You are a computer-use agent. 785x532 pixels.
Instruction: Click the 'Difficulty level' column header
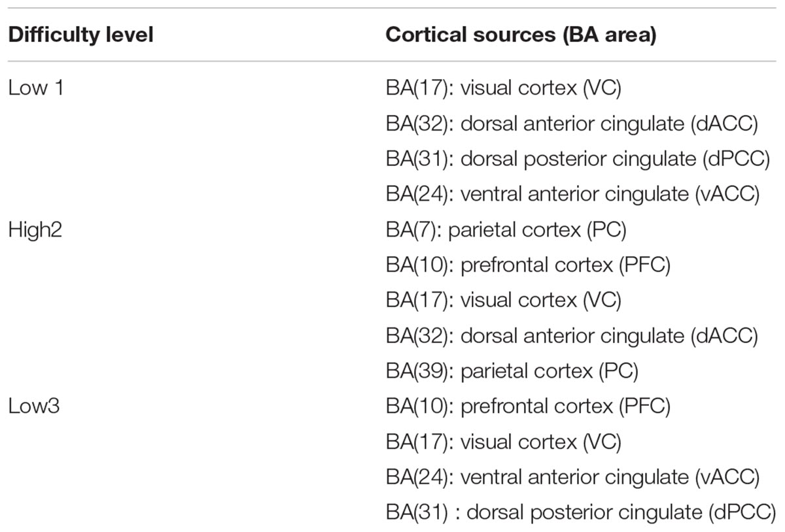pyautogui.click(x=80, y=35)
